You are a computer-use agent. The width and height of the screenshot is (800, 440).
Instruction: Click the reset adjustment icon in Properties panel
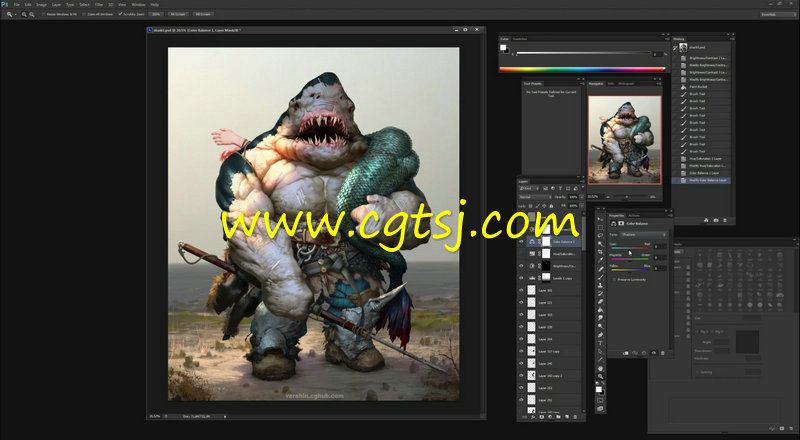[x=644, y=353]
